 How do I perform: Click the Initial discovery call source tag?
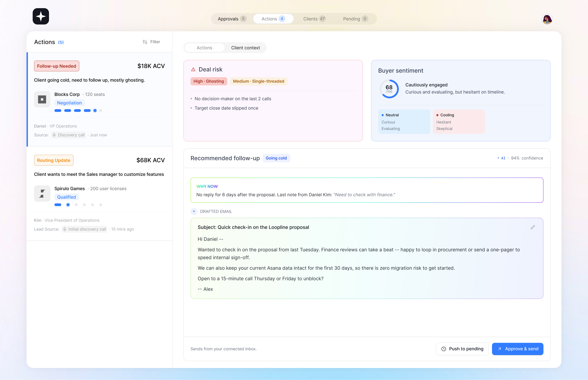tap(84, 229)
